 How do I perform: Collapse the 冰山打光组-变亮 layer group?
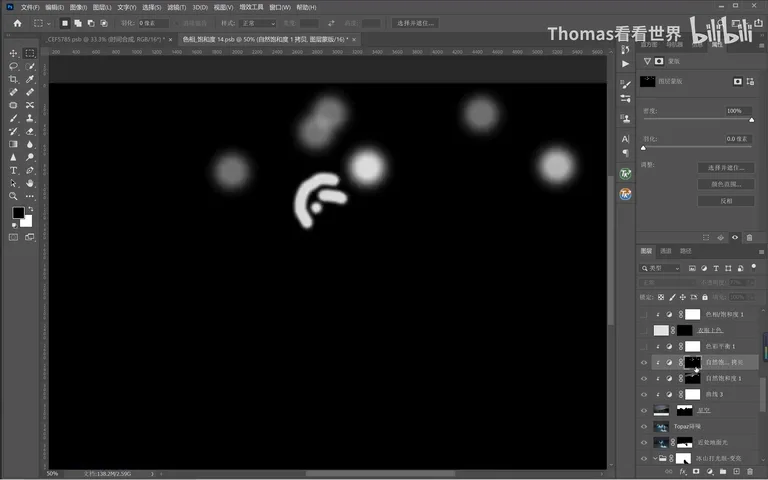[x=655, y=458]
